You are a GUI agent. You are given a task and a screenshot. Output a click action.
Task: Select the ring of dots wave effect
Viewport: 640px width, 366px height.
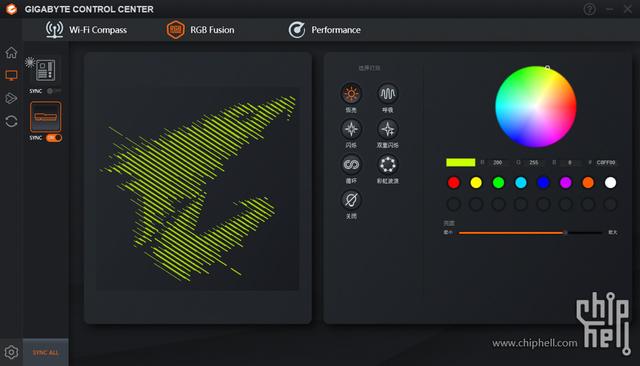(387, 164)
